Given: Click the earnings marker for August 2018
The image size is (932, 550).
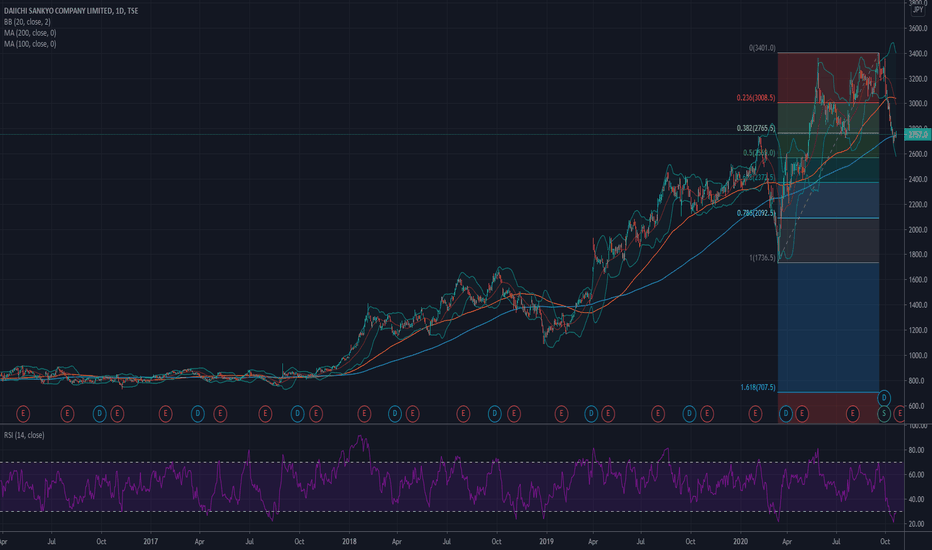Looking at the screenshot, I should pyautogui.click(x=462, y=413).
